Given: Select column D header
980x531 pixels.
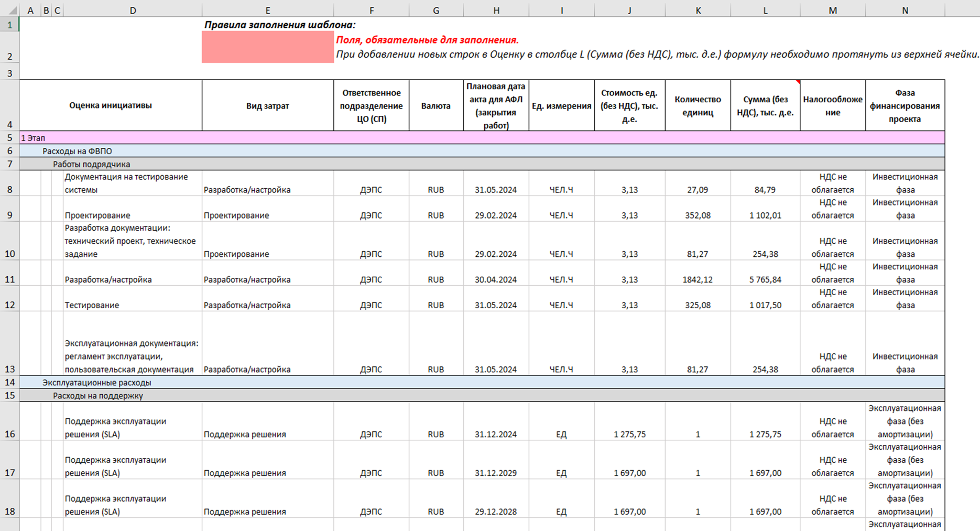Looking at the screenshot, I should point(133,10).
